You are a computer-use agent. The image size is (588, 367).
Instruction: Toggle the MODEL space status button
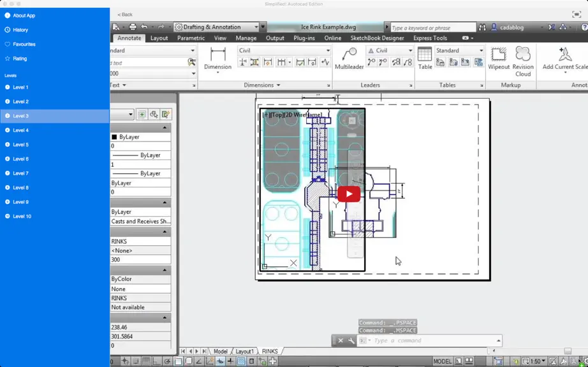[x=443, y=361]
